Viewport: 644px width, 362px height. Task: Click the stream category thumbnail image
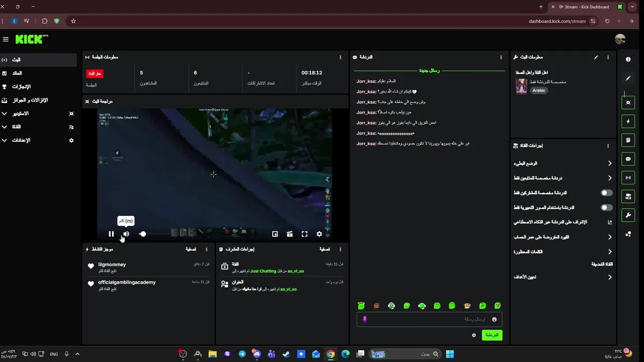pyautogui.click(x=521, y=86)
